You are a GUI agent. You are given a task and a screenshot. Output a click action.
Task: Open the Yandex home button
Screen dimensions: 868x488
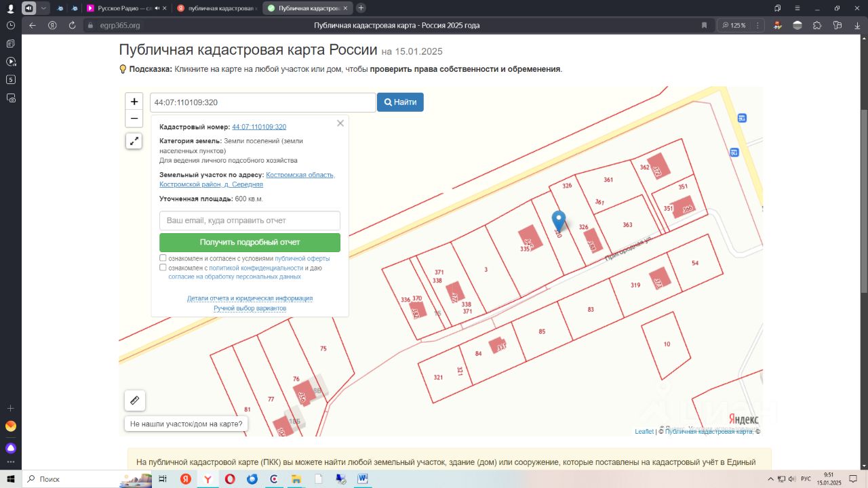click(x=52, y=25)
